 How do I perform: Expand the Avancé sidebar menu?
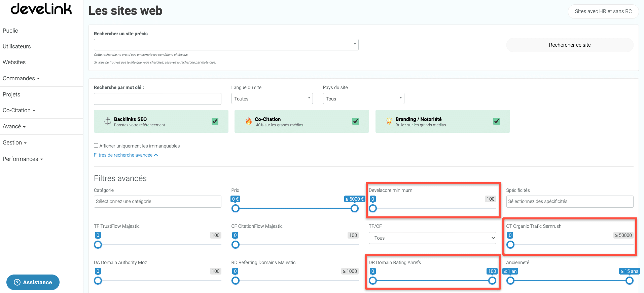pos(14,126)
